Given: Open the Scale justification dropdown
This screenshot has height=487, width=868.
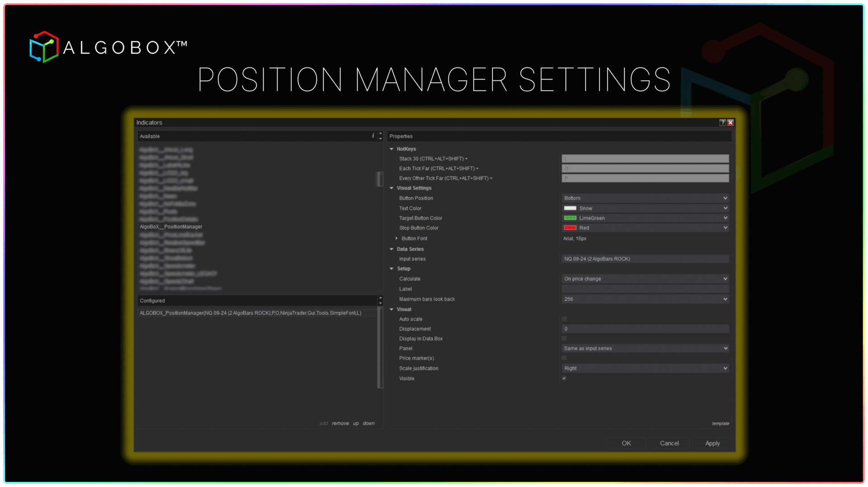Looking at the screenshot, I should click(645, 368).
